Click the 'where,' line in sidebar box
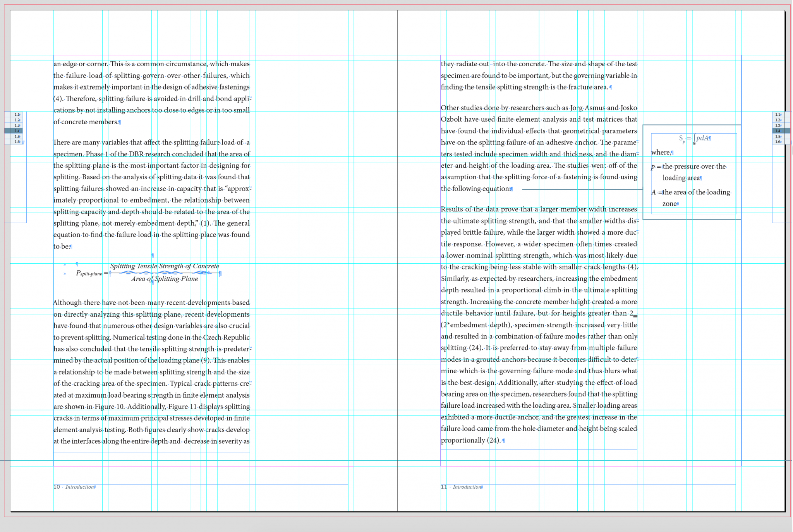Viewport: 793px width, 532px height. click(x=661, y=153)
